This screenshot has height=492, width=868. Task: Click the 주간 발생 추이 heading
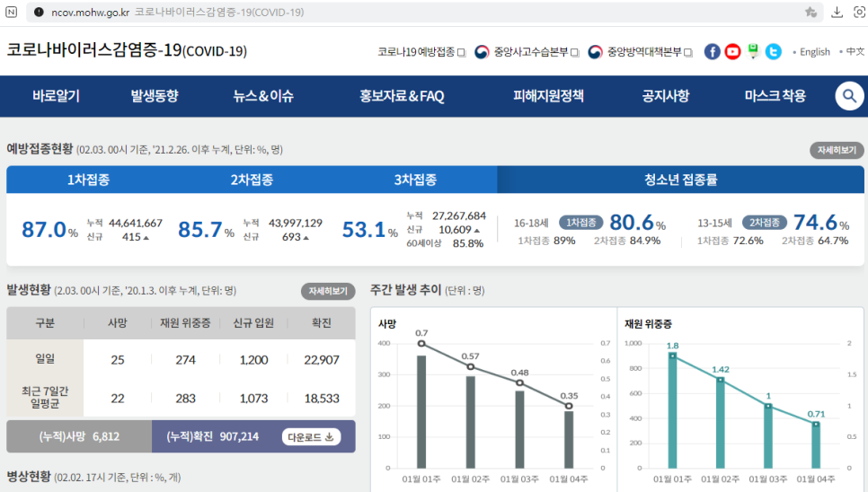point(406,290)
